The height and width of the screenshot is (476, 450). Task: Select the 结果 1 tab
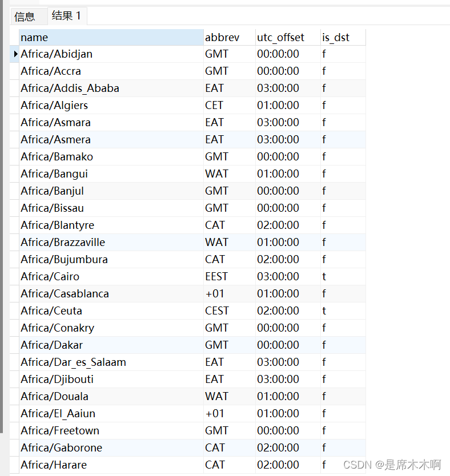(x=66, y=15)
